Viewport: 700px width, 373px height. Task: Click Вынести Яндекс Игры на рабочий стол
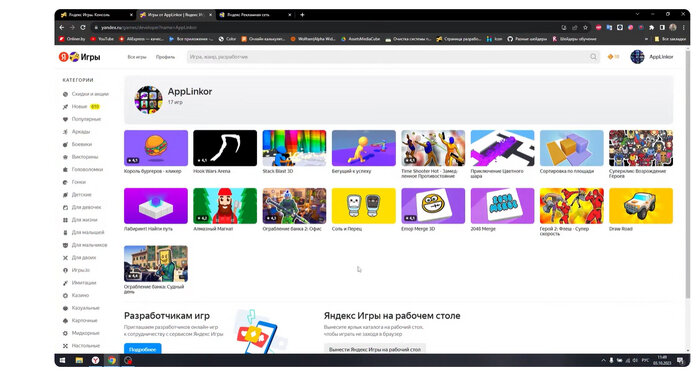pos(375,349)
